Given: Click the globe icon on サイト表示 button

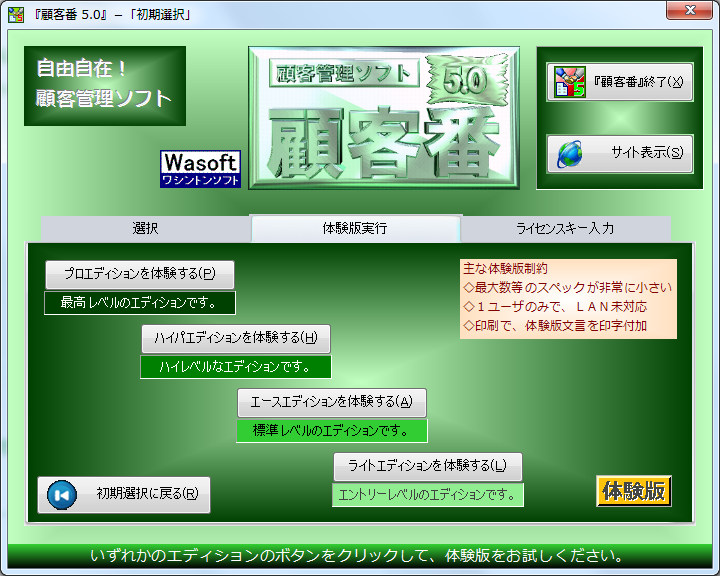Looking at the screenshot, I should (x=569, y=154).
